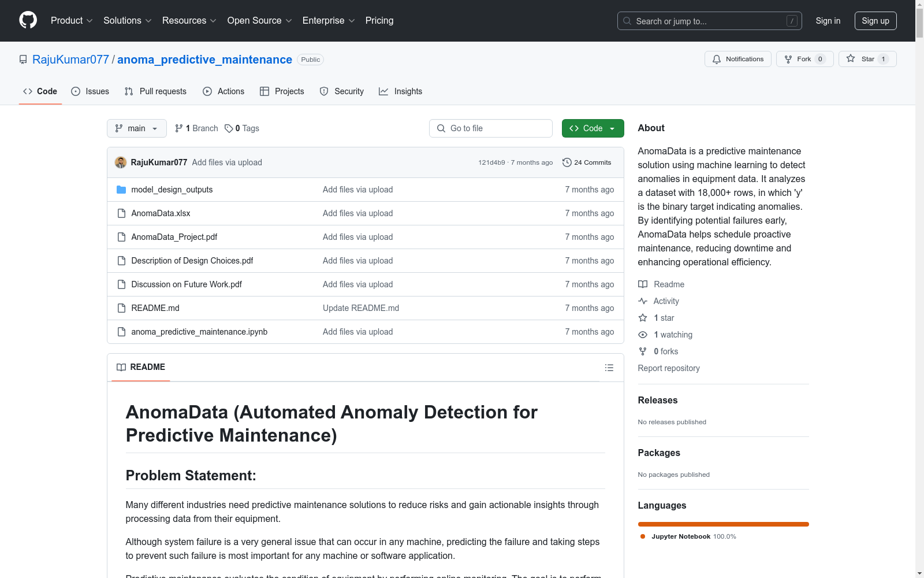Click the ipynb notebook file icon
The image size is (924, 578).
tap(121, 332)
